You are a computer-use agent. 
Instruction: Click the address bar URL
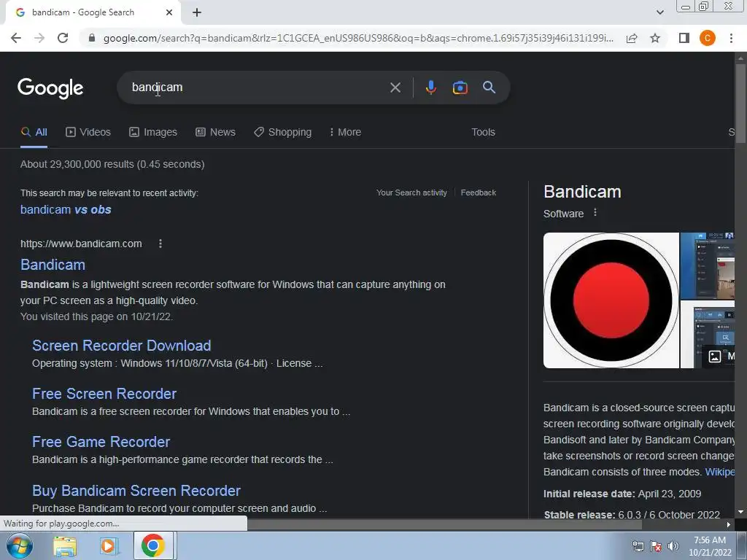[358, 38]
